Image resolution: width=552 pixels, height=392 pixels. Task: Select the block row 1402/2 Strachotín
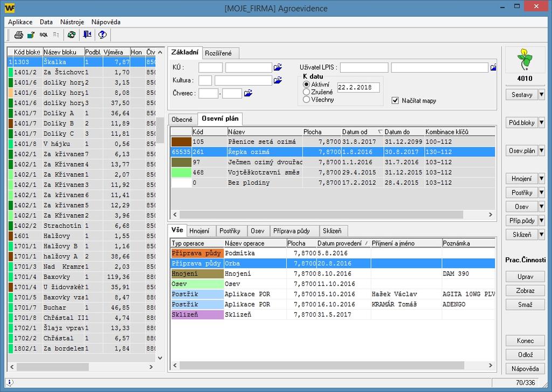point(82,225)
